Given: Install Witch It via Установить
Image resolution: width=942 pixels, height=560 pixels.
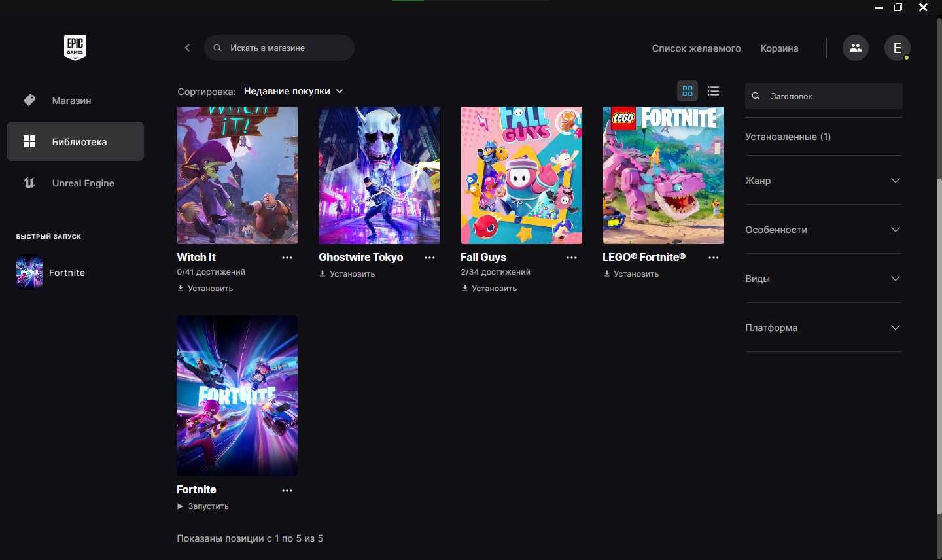Looking at the screenshot, I should point(205,289).
